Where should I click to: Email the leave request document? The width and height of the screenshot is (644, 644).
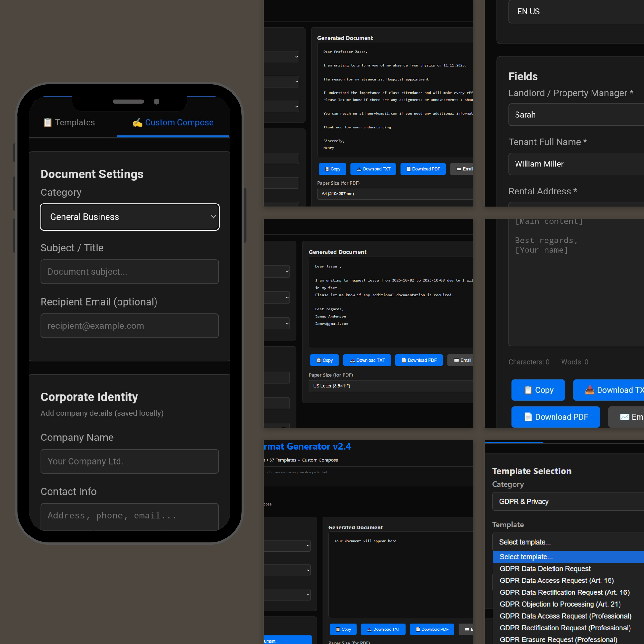pos(462,360)
